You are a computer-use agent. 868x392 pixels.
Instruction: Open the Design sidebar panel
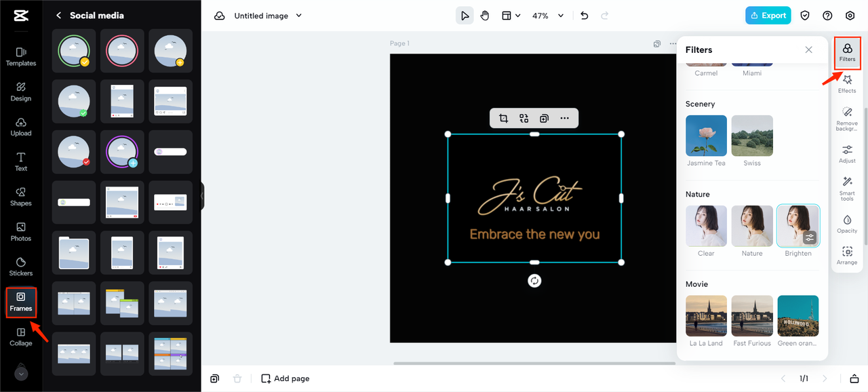(21, 92)
